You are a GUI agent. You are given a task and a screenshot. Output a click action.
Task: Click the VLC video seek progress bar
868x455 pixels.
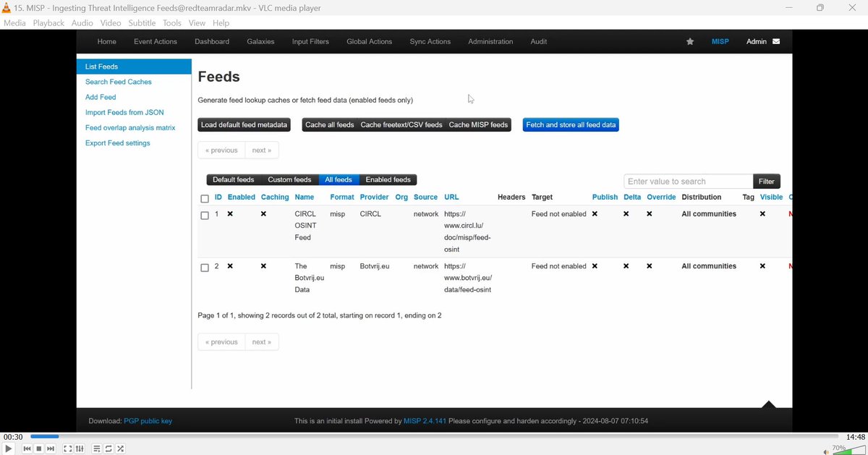[434, 437]
